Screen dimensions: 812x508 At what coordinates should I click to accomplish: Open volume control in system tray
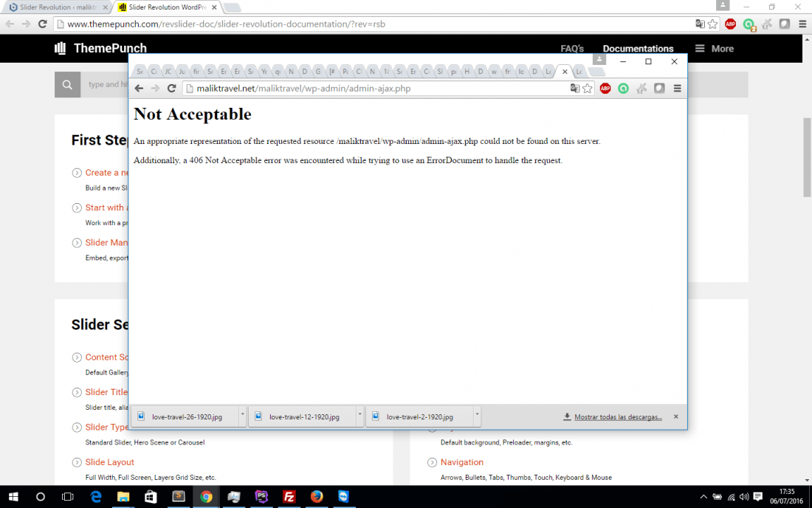(x=744, y=497)
